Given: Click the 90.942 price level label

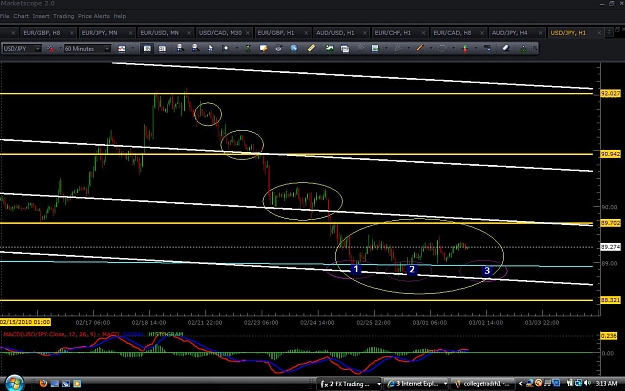Looking at the screenshot, I should (610, 154).
